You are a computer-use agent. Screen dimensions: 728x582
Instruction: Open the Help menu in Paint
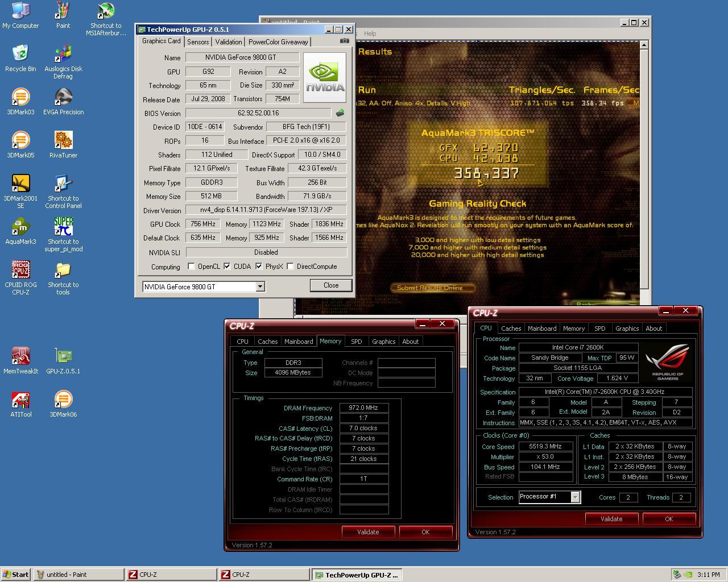pyautogui.click(x=370, y=34)
